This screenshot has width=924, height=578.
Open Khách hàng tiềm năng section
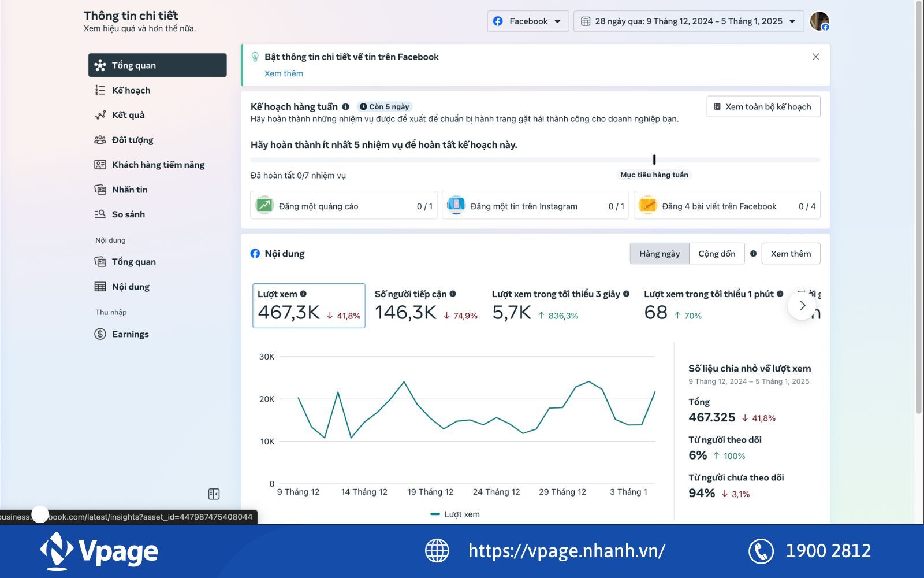(158, 165)
